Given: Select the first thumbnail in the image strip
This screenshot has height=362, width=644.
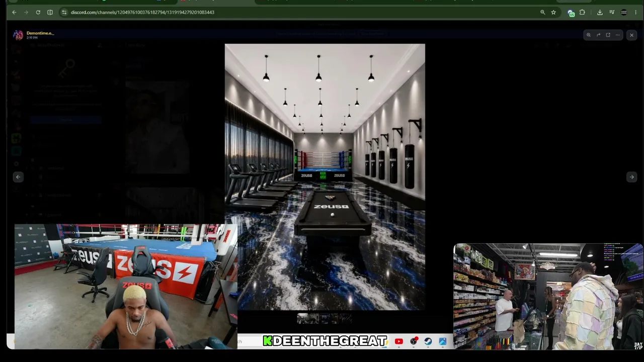Looking at the screenshot, I should pos(302,318).
